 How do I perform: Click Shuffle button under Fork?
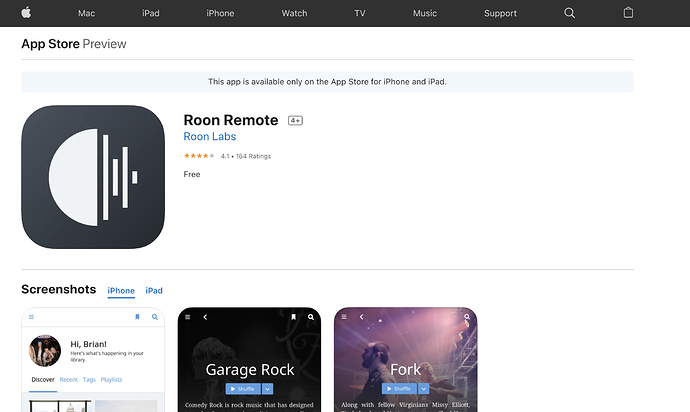click(x=399, y=389)
